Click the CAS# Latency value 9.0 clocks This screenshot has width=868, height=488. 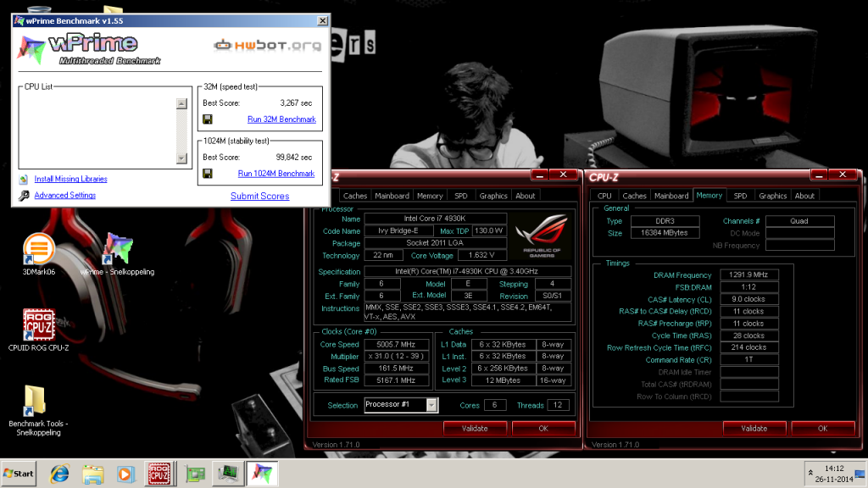tap(749, 299)
